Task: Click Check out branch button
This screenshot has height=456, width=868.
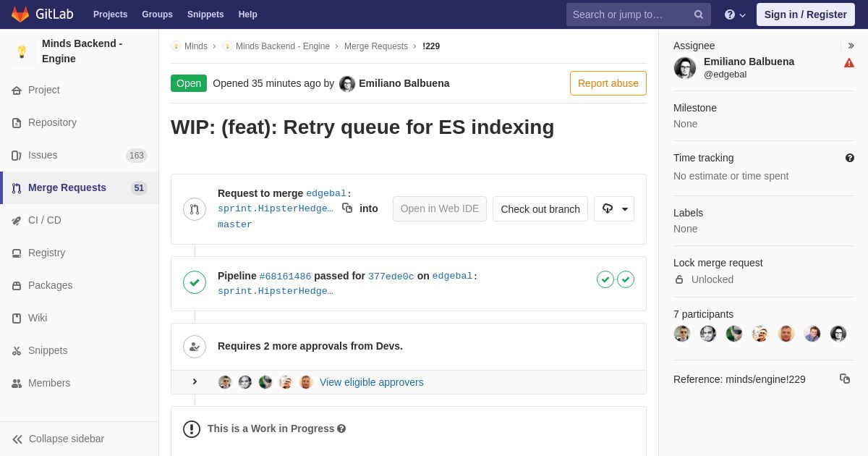Action: [x=540, y=208]
